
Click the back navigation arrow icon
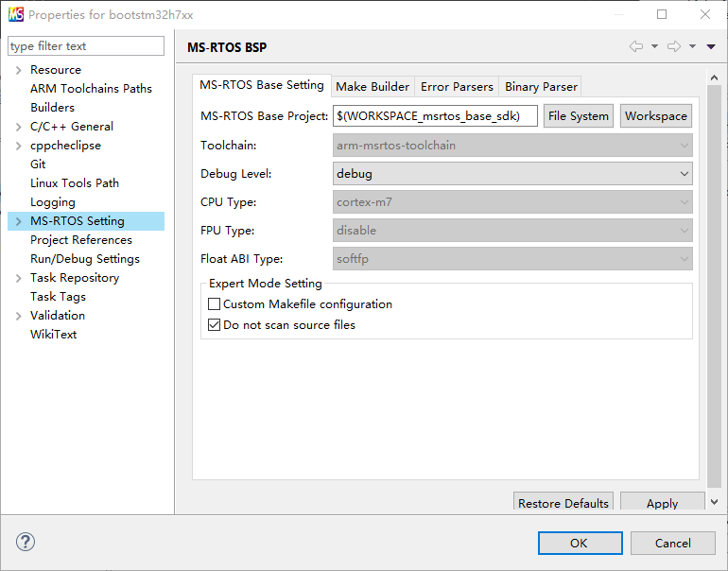635,46
